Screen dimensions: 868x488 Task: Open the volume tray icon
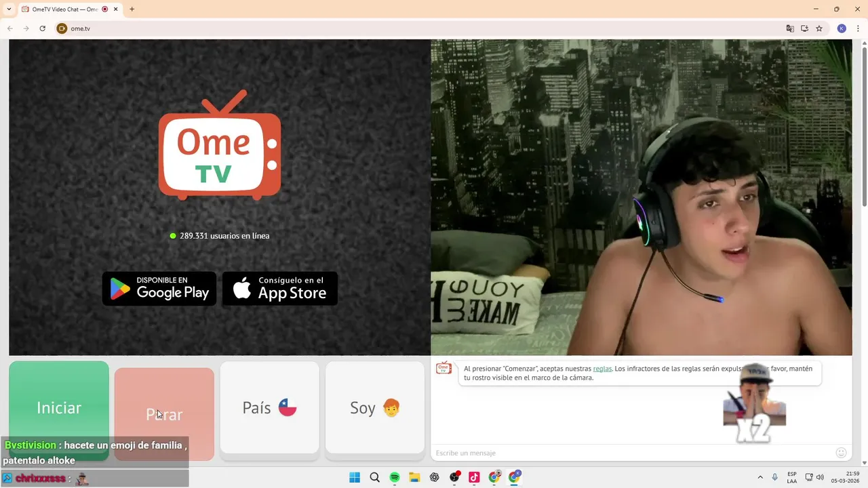(820, 477)
